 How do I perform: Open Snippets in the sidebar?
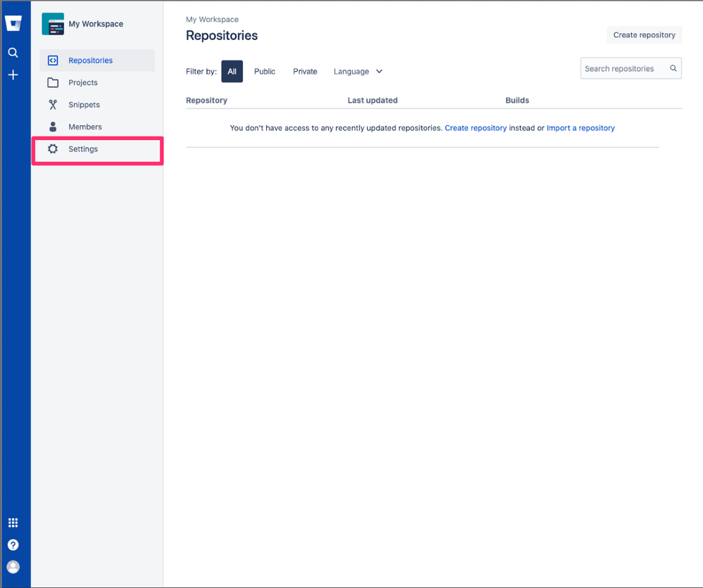[x=97, y=104]
